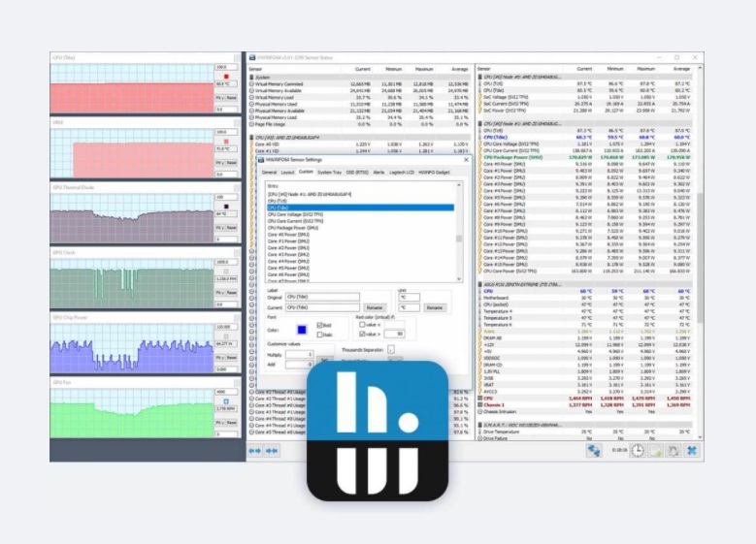Image resolution: width=756 pixels, height=544 pixels.
Task: Toggle the Italic font checkbox
Action: coord(319,335)
